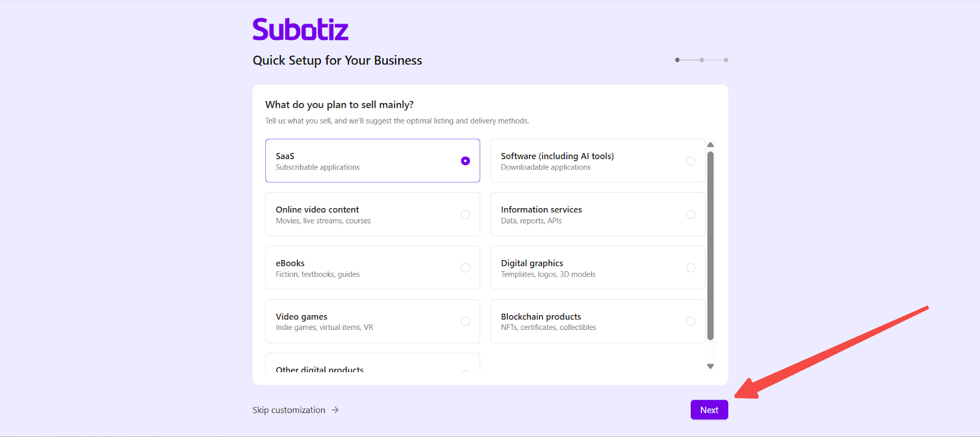Click the first progress step dot
980x437 pixels.
[x=677, y=60]
